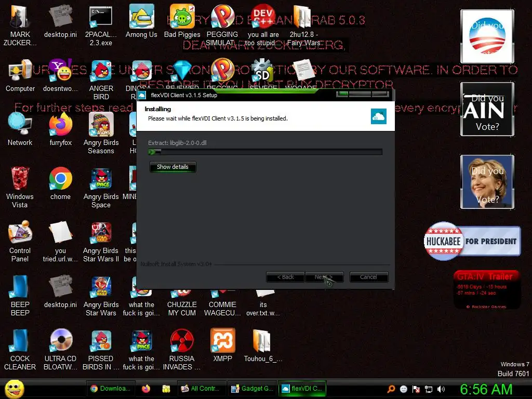This screenshot has height=399, width=532.
Task: Switch to the All Contr... taskbar window
Action: [x=201, y=389]
